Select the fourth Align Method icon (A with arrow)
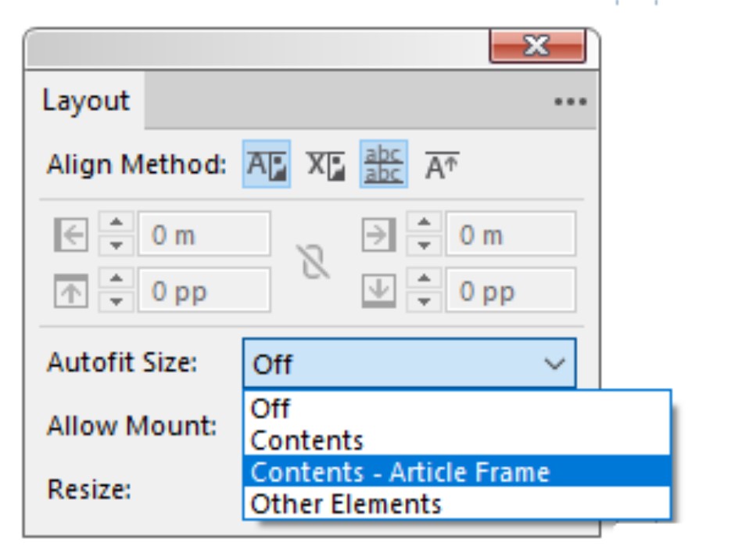731x560 pixels. coord(442,165)
